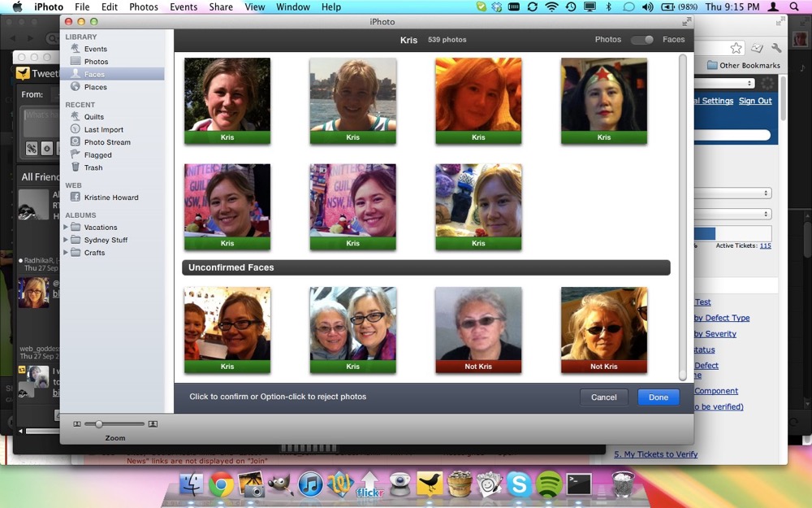
Task: Open the Quilts recent album
Action: (x=93, y=117)
